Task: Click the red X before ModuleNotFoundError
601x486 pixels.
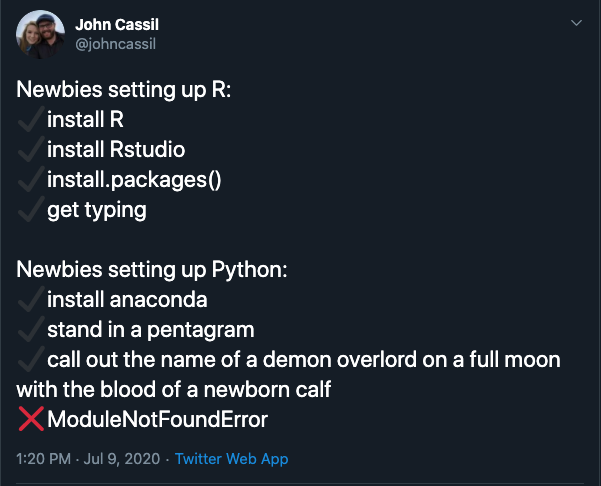Action: (31, 419)
